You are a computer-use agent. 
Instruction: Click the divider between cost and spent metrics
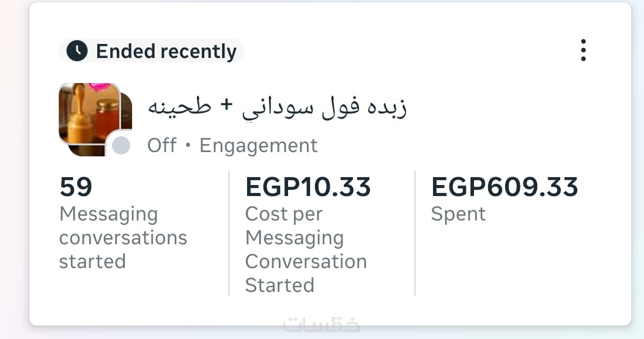point(415,233)
